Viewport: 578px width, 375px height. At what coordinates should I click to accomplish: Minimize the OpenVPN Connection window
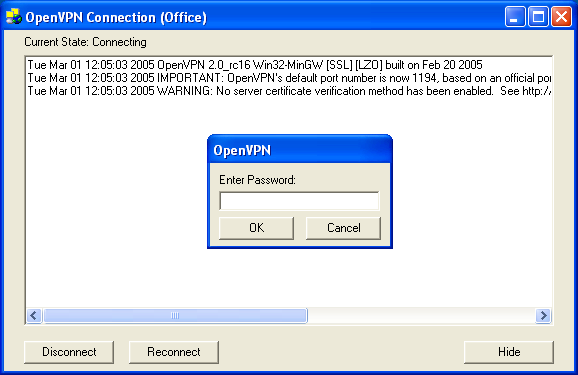tap(515, 17)
